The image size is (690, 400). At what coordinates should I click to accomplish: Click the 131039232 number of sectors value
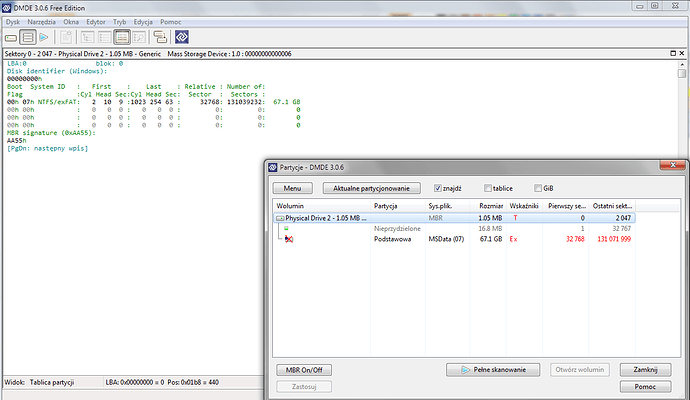245,102
